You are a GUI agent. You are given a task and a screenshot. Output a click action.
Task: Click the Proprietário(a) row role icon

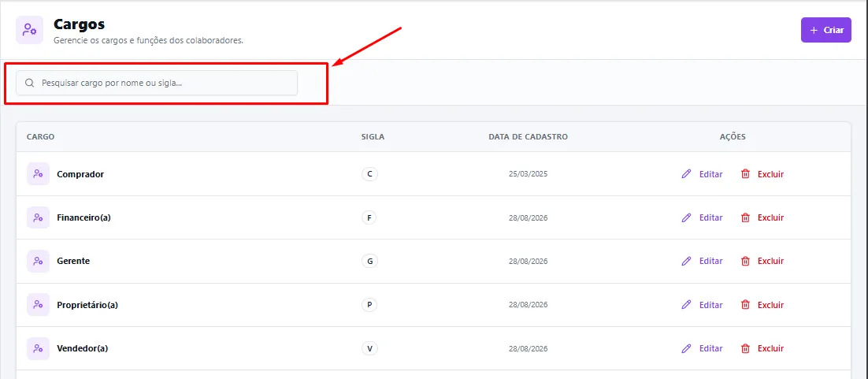coord(38,305)
